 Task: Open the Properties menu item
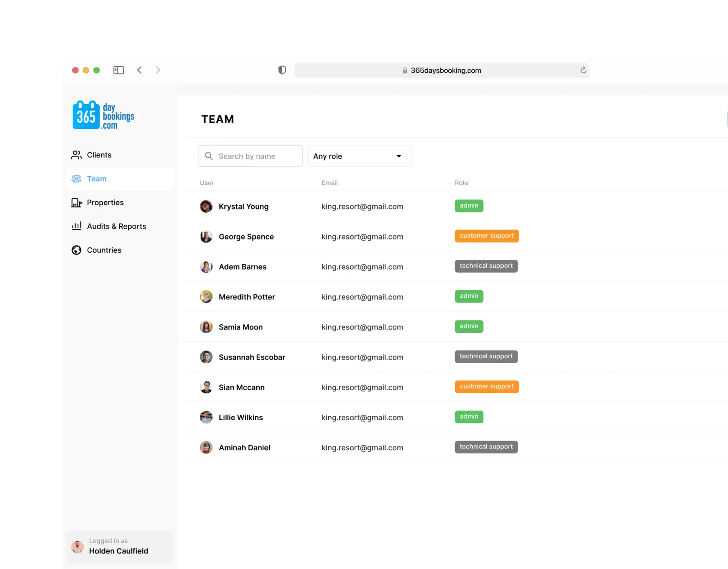[120, 203]
